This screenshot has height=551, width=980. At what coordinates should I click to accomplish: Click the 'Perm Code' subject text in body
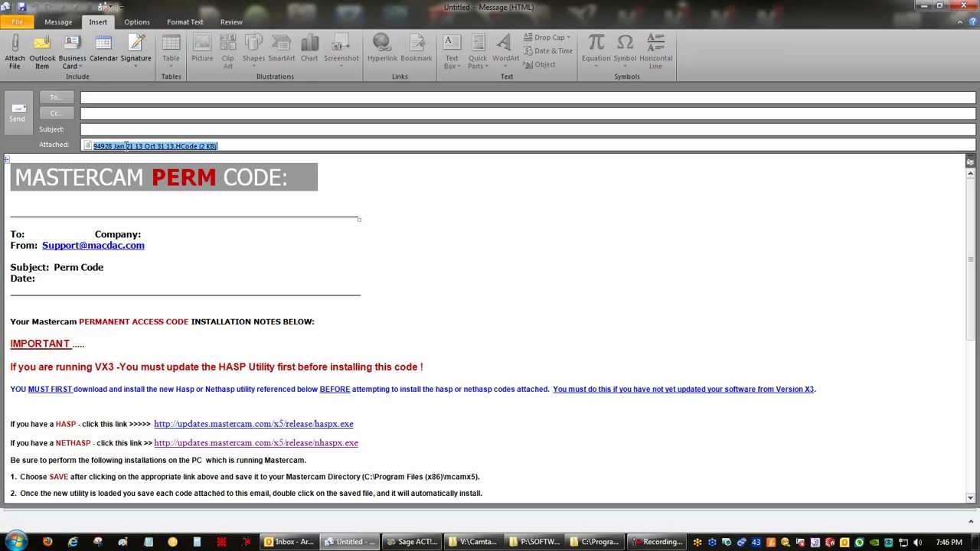(x=78, y=267)
